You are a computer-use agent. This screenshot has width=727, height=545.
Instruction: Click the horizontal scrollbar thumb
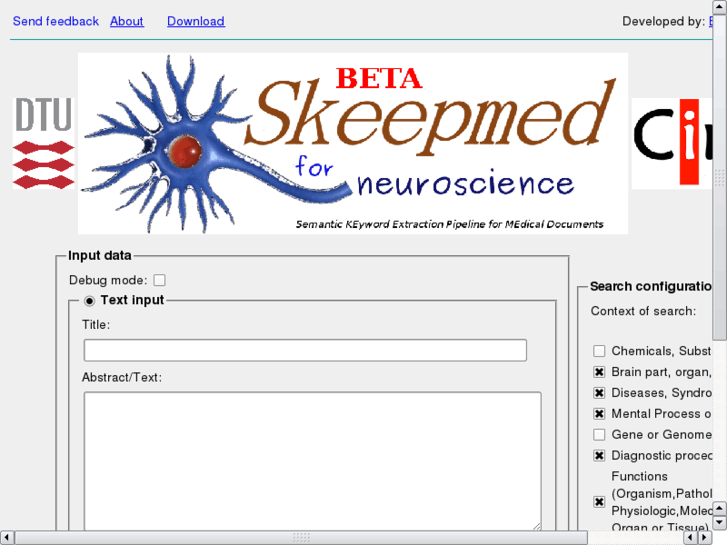click(x=301, y=538)
